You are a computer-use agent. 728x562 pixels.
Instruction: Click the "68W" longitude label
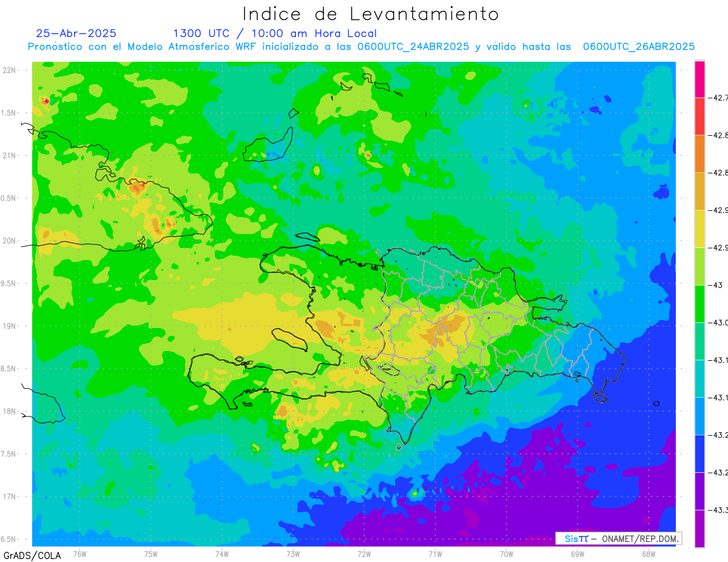649,554
